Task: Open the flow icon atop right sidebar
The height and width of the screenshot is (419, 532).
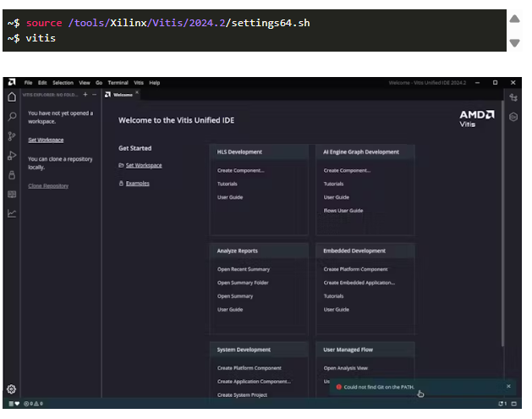Action: pos(513,97)
